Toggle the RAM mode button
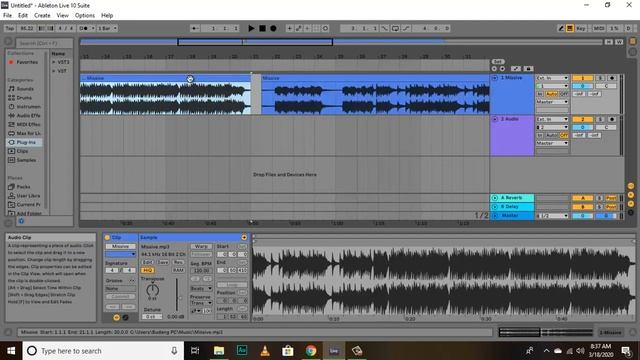640x360 pixels. [178, 270]
